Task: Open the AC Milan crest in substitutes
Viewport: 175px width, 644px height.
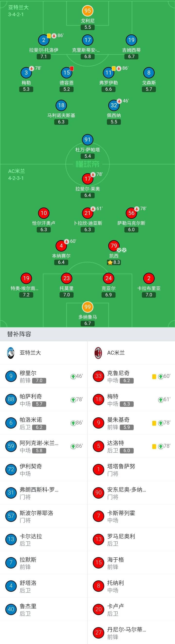Action: (98, 353)
